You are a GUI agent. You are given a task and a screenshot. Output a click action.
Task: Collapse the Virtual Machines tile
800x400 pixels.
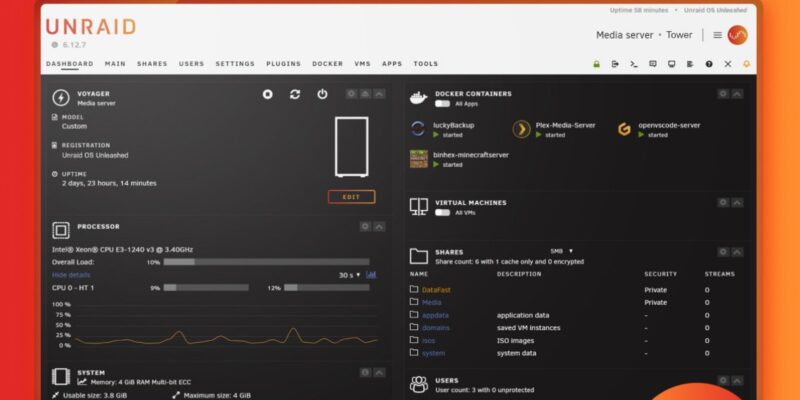(737, 203)
